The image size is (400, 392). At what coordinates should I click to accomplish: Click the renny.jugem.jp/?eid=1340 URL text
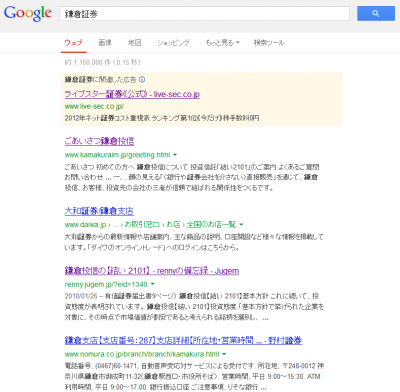click(106, 284)
